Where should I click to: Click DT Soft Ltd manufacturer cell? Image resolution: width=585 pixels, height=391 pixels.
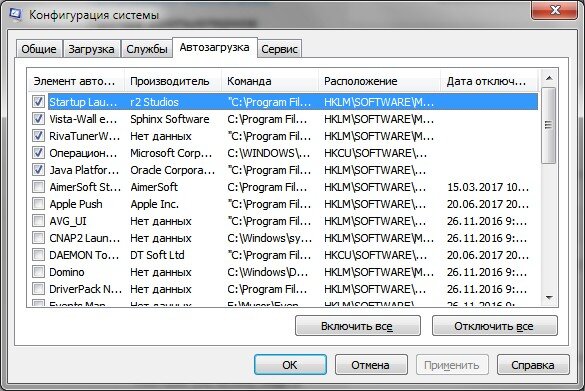[157, 255]
